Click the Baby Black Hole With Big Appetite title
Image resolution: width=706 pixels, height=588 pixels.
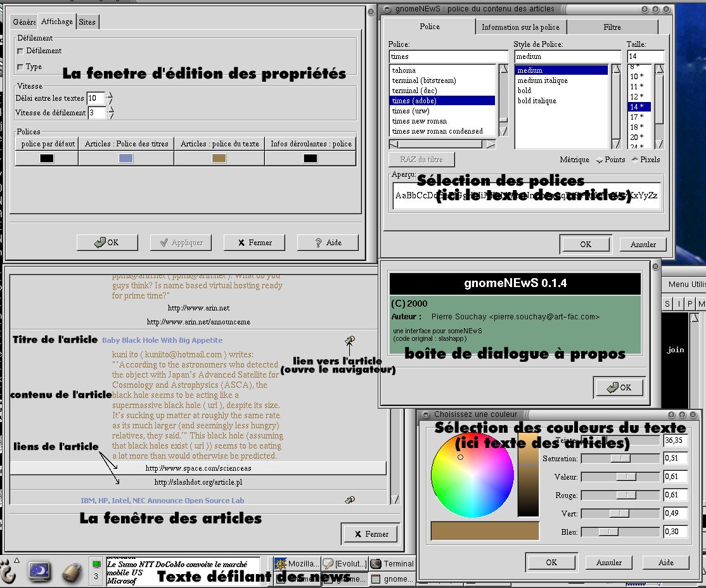pyautogui.click(x=162, y=340)
